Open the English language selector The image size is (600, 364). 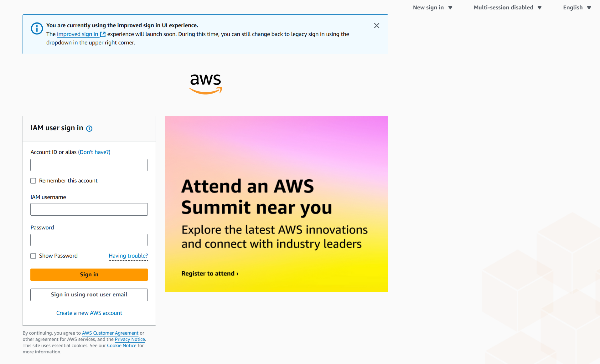(577, 8)
